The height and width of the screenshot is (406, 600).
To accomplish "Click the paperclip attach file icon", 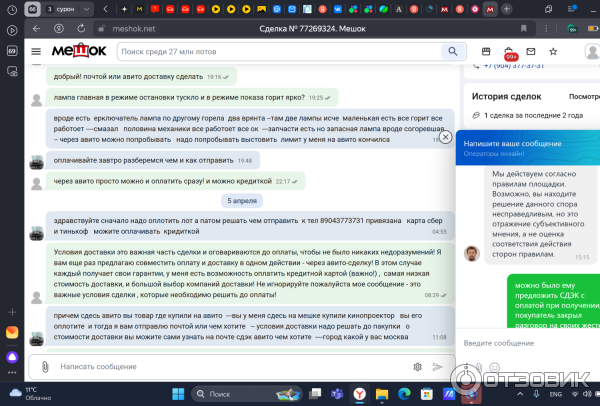I will tap(44, 366).
